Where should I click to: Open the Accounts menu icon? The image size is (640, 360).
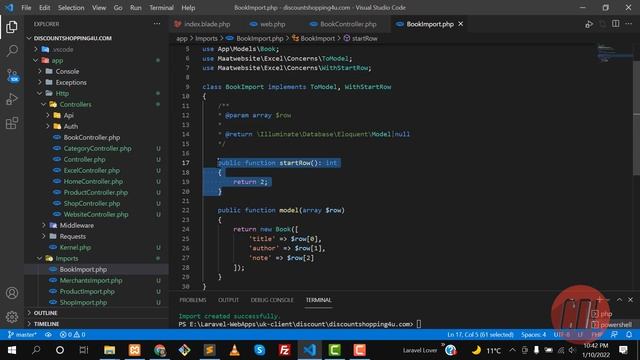click(12, 293)
